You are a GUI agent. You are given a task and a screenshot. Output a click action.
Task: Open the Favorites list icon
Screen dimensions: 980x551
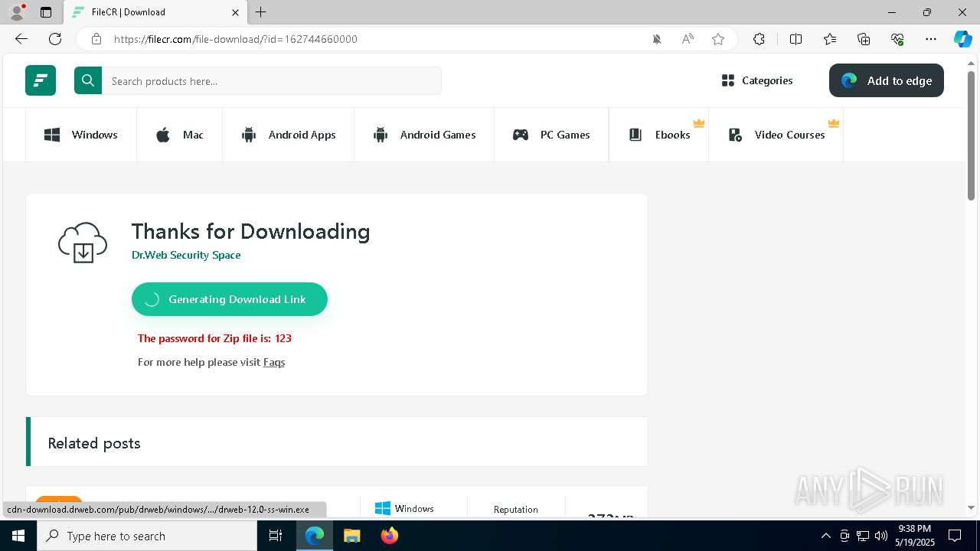(x=830, y=39)
